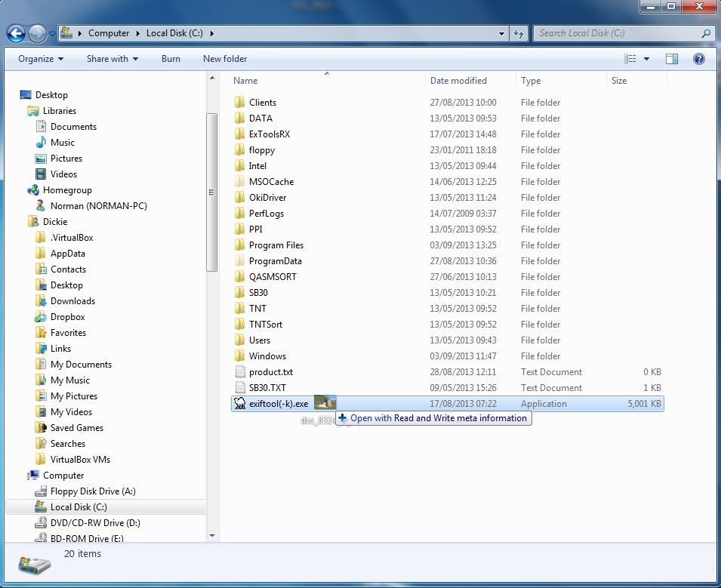Toggle the preview pane button
The height and width of the screenshot is (588, 721).
[x=672, y=59]
